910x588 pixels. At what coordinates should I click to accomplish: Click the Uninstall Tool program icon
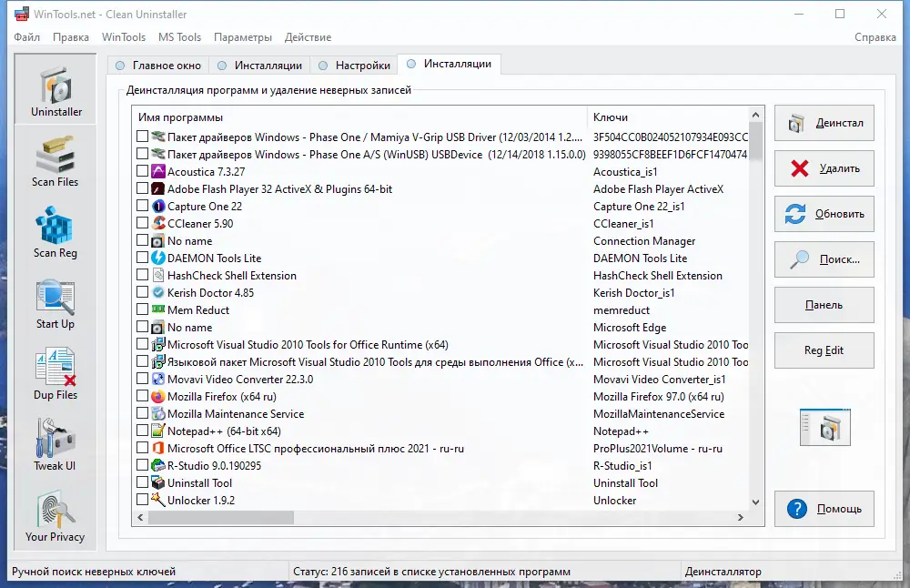pyautogui.click(x=158, y=482)
